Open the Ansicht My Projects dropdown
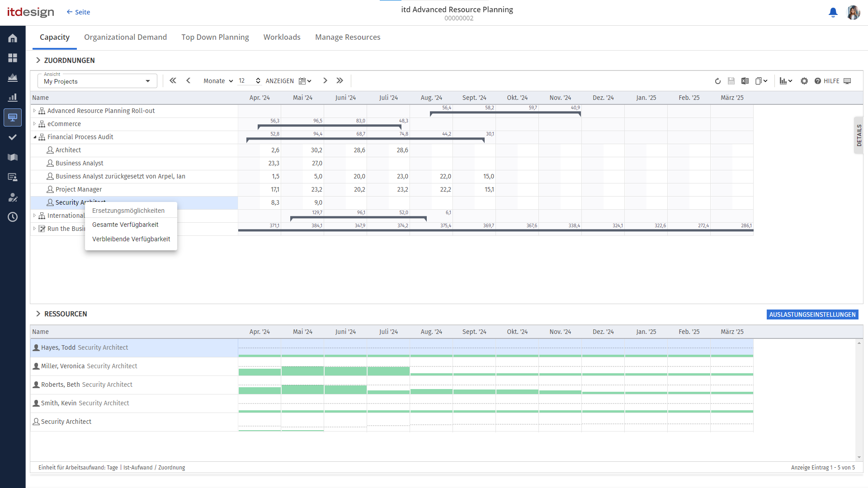The width and height of the screenshot is (868, 488). tap(97, 81)
